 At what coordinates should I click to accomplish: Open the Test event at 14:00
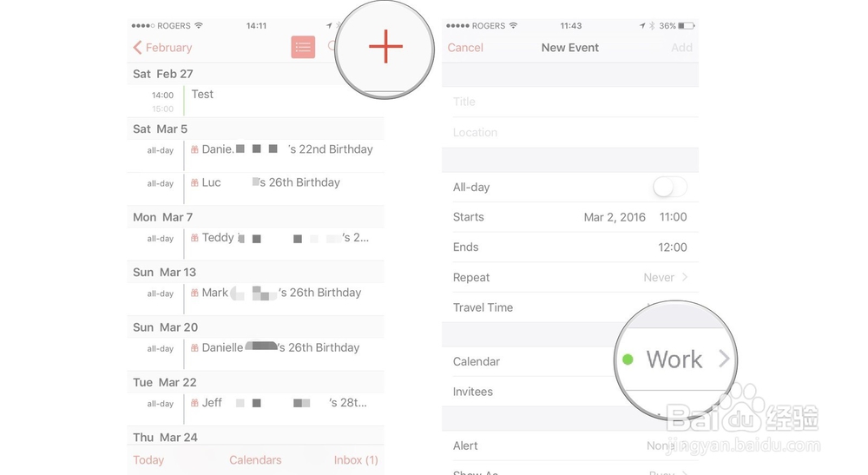coord(256,101)
